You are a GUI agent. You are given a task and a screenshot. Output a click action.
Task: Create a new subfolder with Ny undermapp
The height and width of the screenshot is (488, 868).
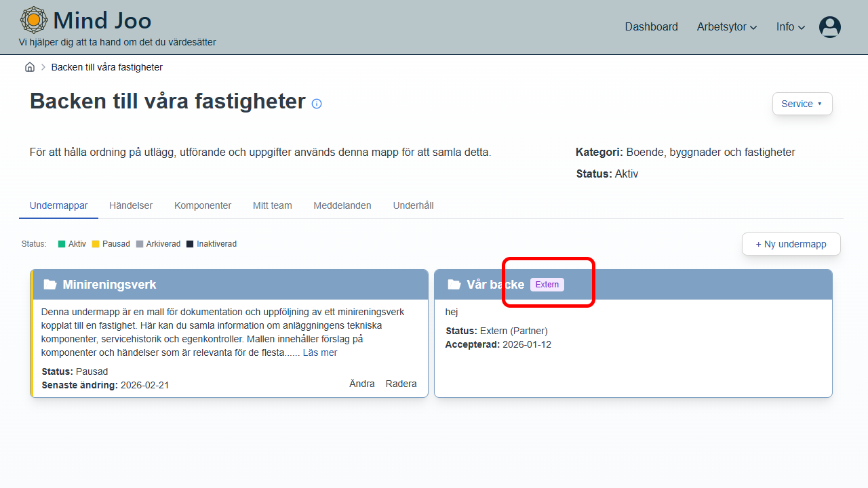pyautogui.click(x=791, y=244)
